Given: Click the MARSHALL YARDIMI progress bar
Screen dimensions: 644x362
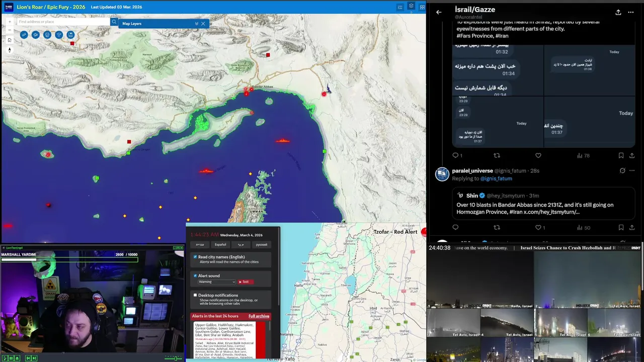Looking at the screenshot, I should pyautogui.click(x=68, y=259).
